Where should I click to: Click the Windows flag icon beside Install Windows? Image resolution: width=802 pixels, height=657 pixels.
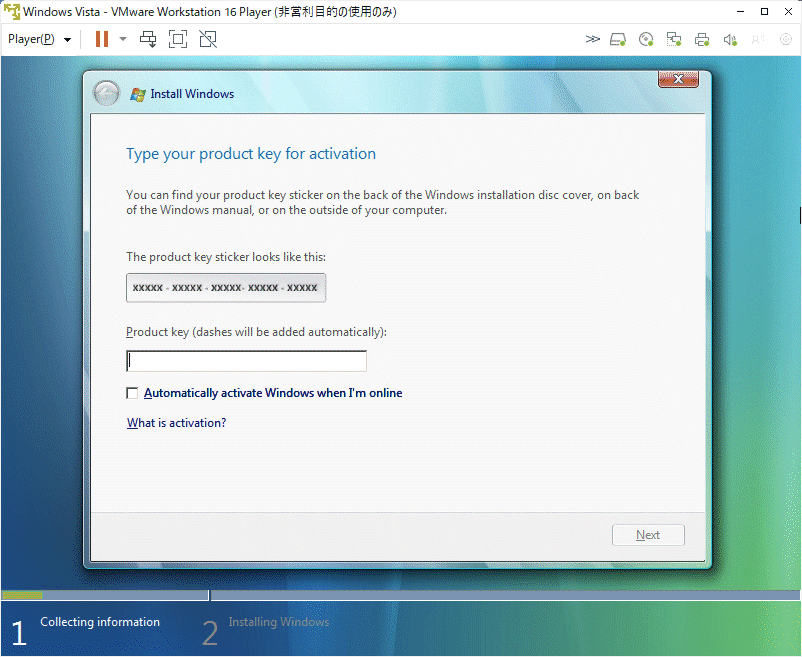click(x=138, y=94)
